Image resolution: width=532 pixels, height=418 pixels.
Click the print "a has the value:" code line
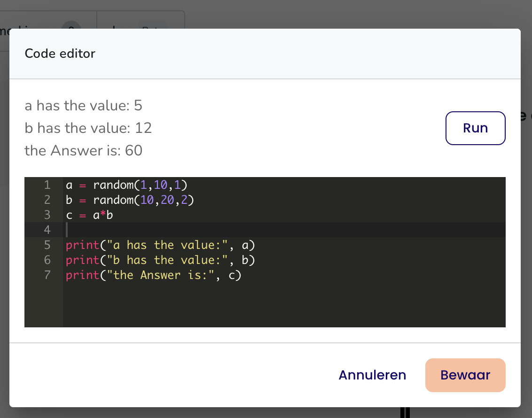click(x=160, y=245)
